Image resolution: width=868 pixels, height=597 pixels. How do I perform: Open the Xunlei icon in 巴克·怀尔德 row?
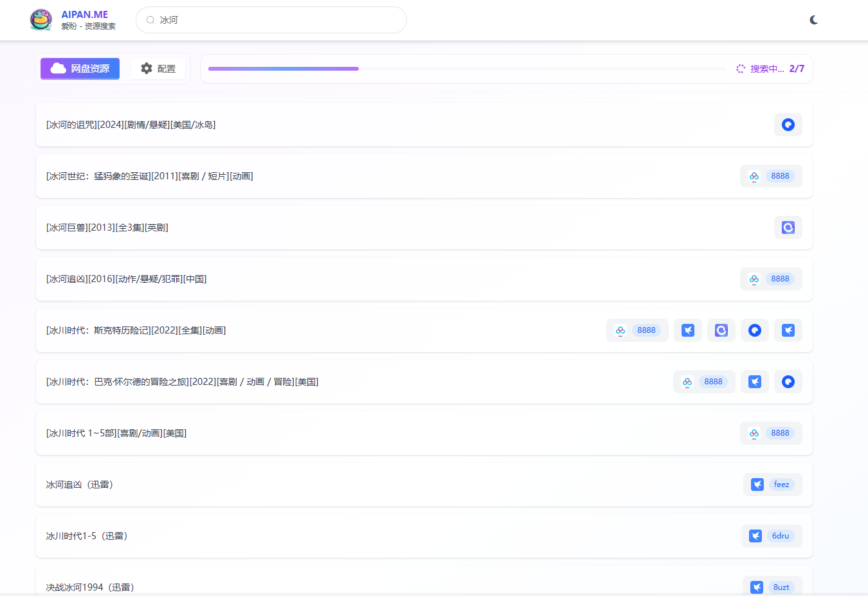pyautogui.click(x=755, y=382)
